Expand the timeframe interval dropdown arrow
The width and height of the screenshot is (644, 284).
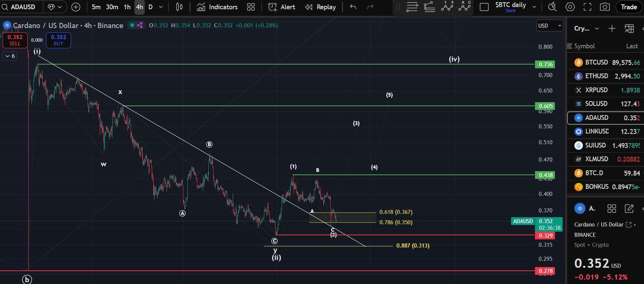161,7
